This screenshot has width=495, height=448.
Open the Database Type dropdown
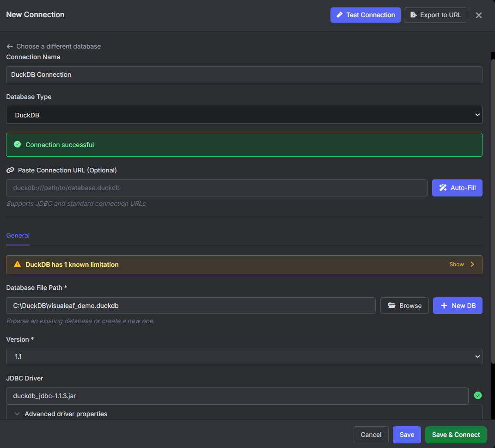pos(244,115)
